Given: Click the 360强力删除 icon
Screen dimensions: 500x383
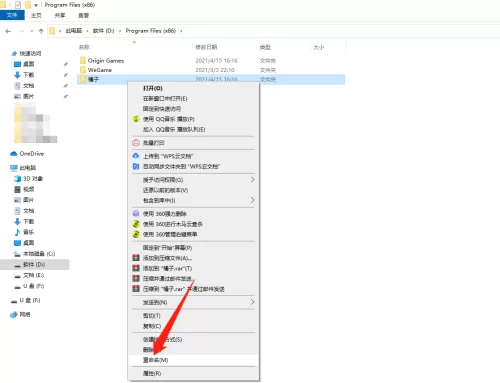Looking at the screenshot, I should tap(136, 214).
